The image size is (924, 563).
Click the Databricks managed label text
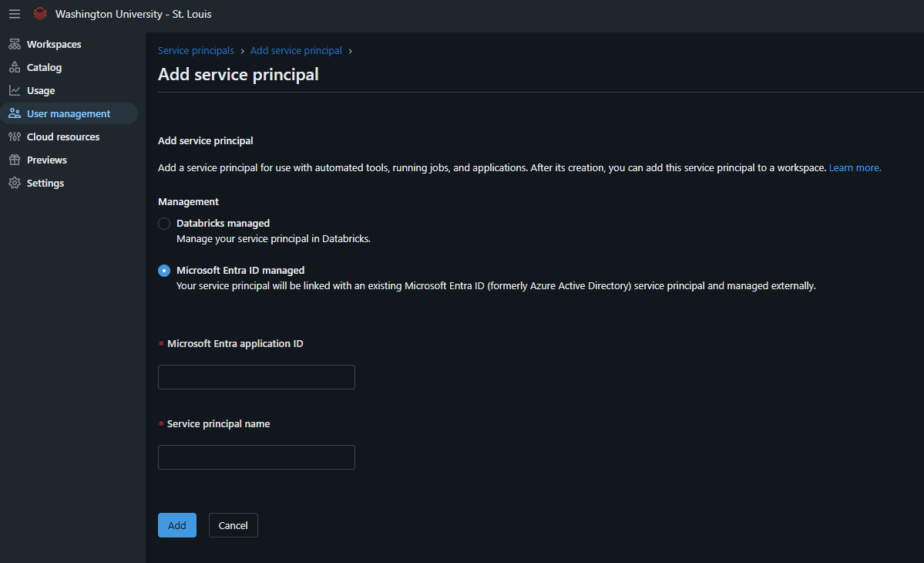click(x=223, y=224)
